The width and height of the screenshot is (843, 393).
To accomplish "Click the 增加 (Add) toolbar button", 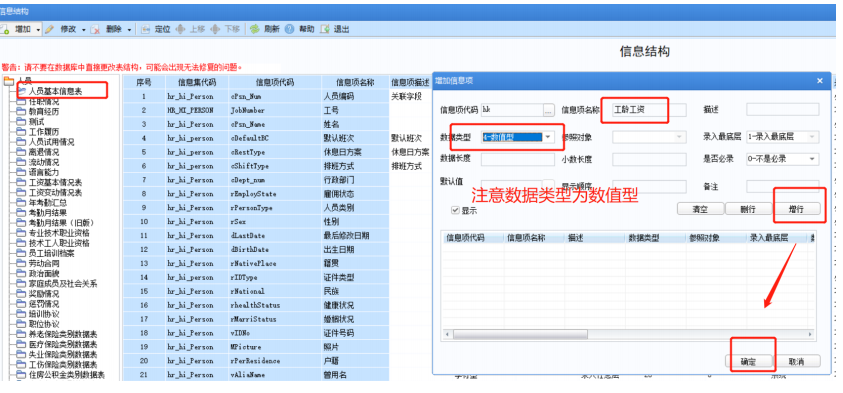I will click(17, 29).
